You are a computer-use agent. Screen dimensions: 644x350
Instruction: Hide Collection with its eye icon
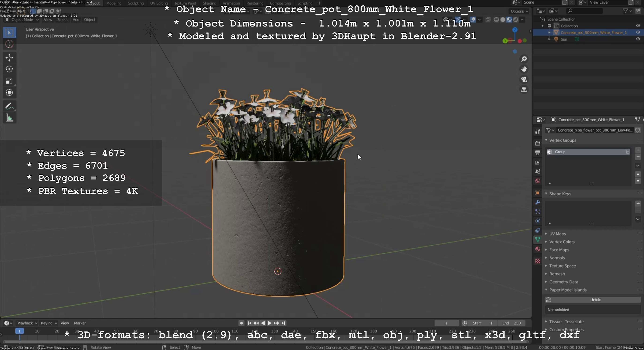pyautogui.click(x=638, y=26)
